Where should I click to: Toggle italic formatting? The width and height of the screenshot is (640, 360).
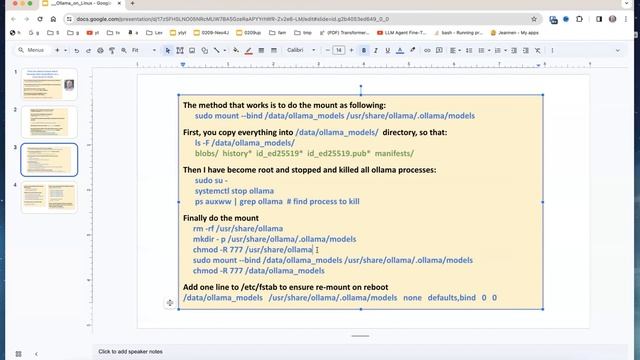(x=376, y=51)
